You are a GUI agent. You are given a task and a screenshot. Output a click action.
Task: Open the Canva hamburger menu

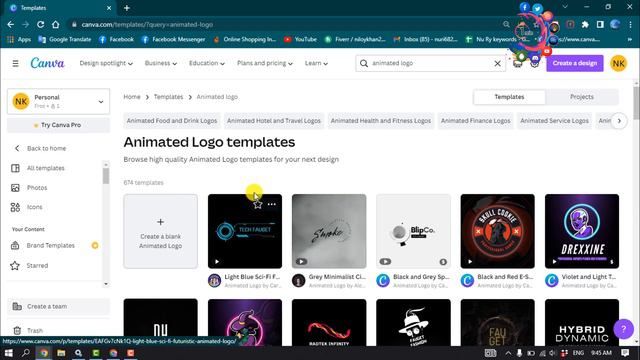point(16,63)
